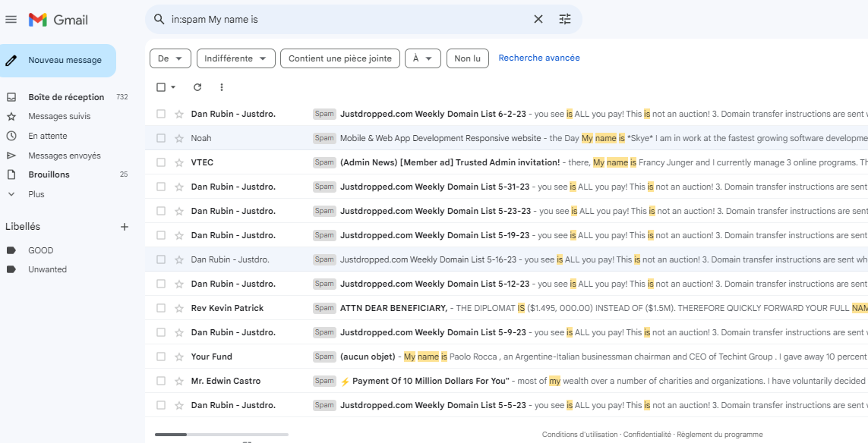Viewport: 868px width, 443px height.
Task: Star the Domain List 6-2-23 email
Action: pos(178,114)
